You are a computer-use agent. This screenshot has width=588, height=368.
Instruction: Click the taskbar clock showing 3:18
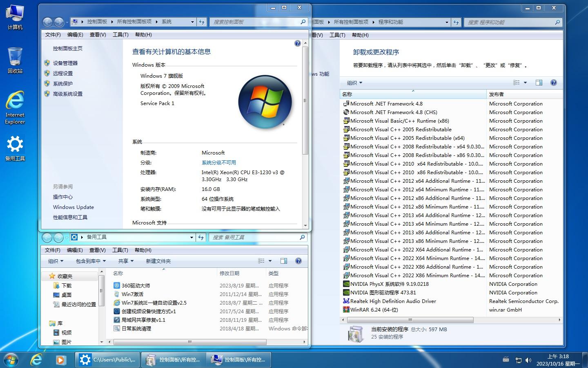(x=558, y=360)
